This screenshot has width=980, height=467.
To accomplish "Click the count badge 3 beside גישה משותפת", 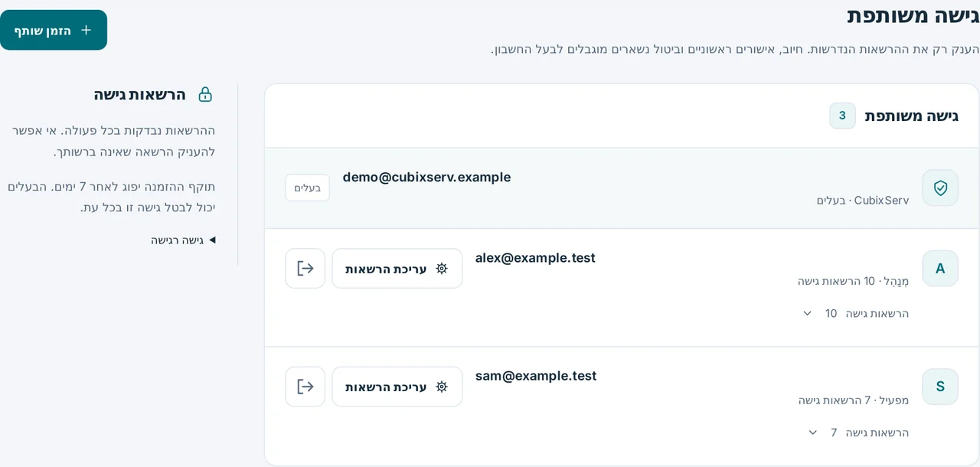I will coord(842,116).
